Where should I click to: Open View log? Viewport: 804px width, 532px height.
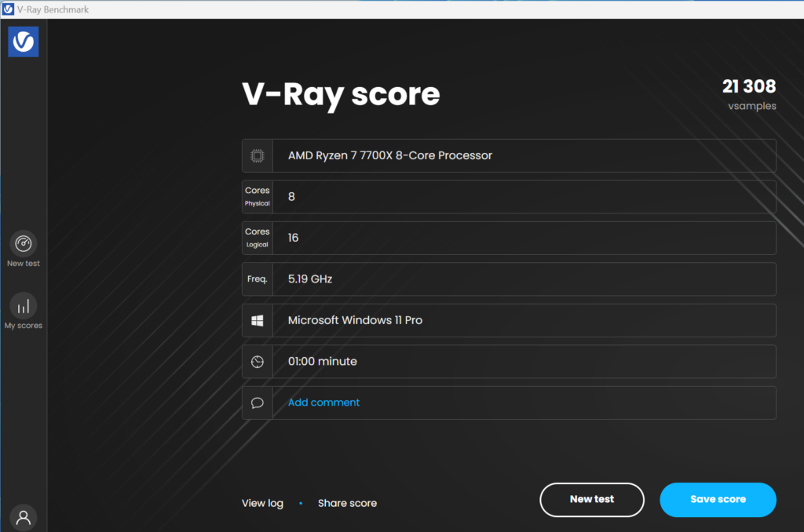[x=262, y=503]
